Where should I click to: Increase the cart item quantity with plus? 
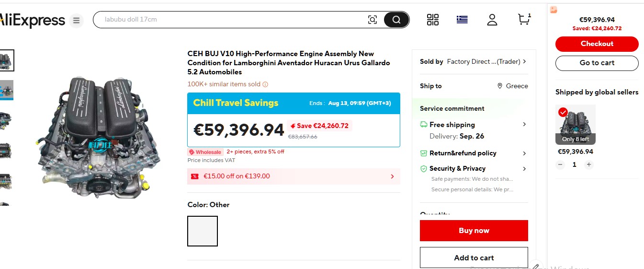[589, 164]
